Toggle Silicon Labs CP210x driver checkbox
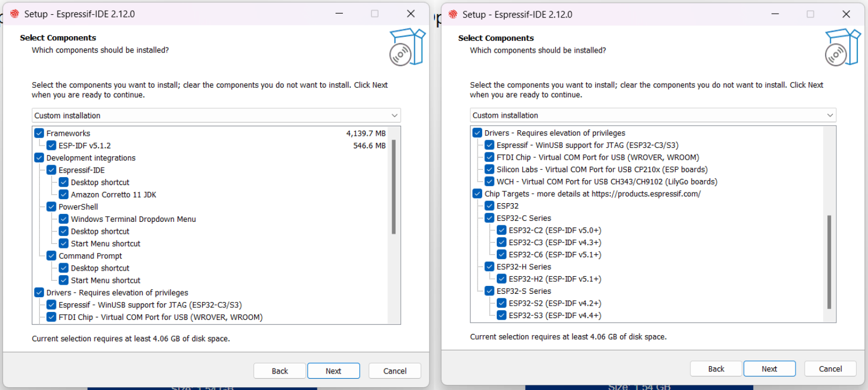 pyautogui.click(x=489, y=169)
